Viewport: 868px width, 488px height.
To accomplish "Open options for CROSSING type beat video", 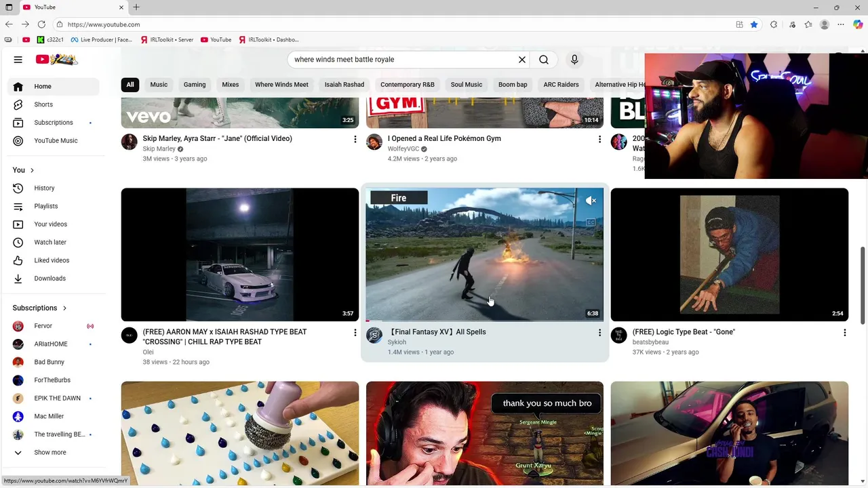I will tap(355, 333).
